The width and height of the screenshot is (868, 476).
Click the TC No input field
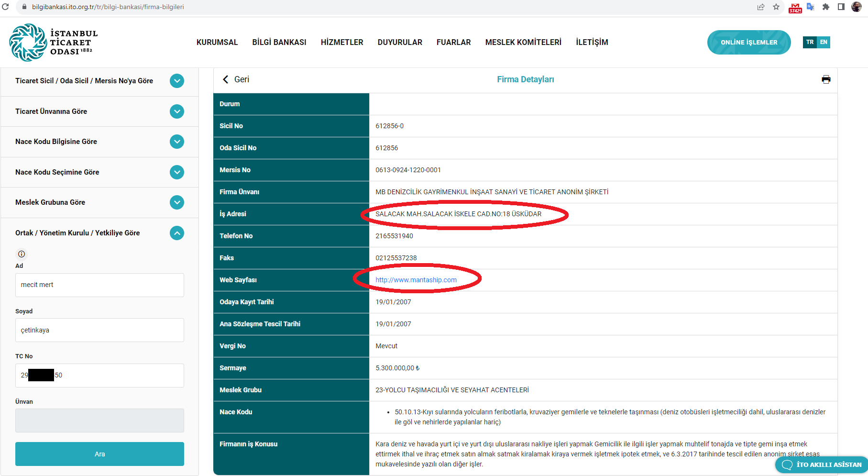click(99, 376)
